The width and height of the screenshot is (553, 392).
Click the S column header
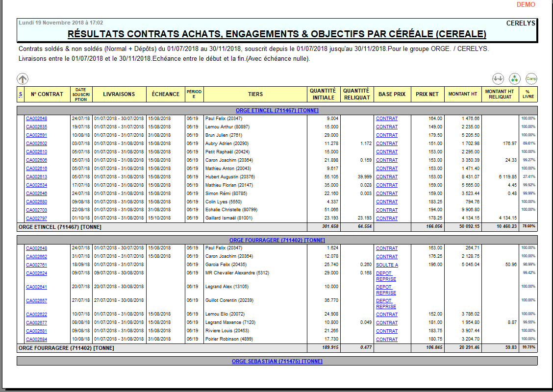[x=20, y=94]
